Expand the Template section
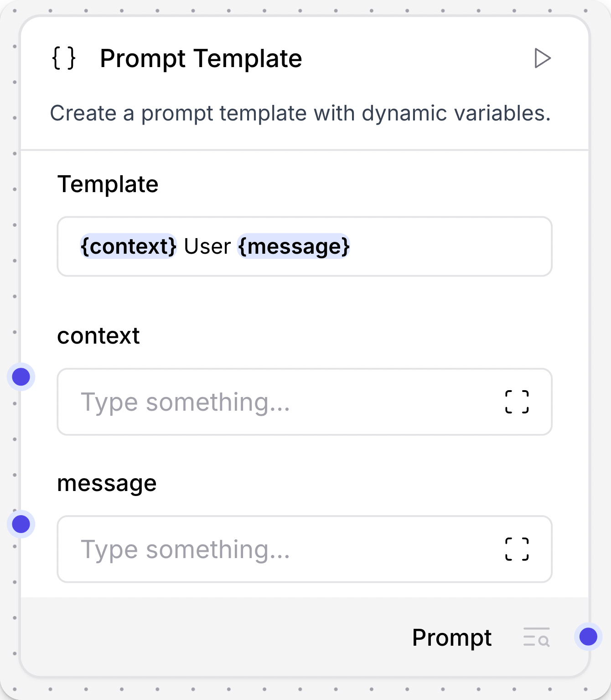611x700 pixels. coord(109,184)
